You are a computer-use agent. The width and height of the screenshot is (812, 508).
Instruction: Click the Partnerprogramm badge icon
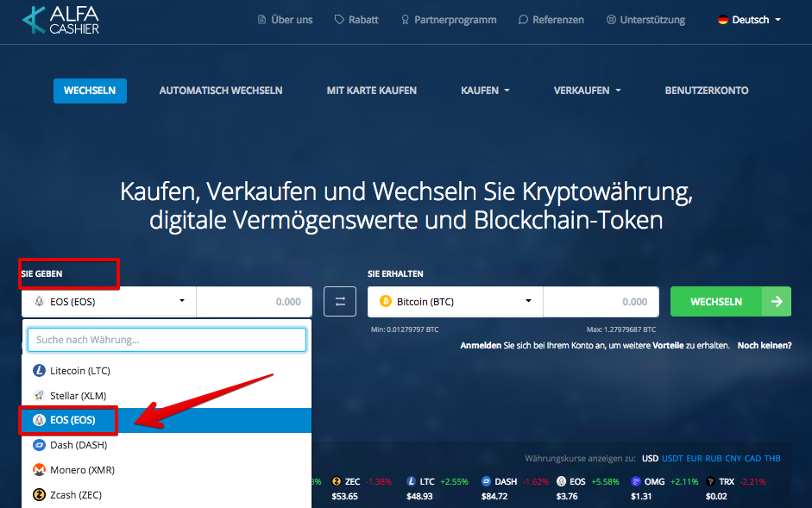coord(405,20)
